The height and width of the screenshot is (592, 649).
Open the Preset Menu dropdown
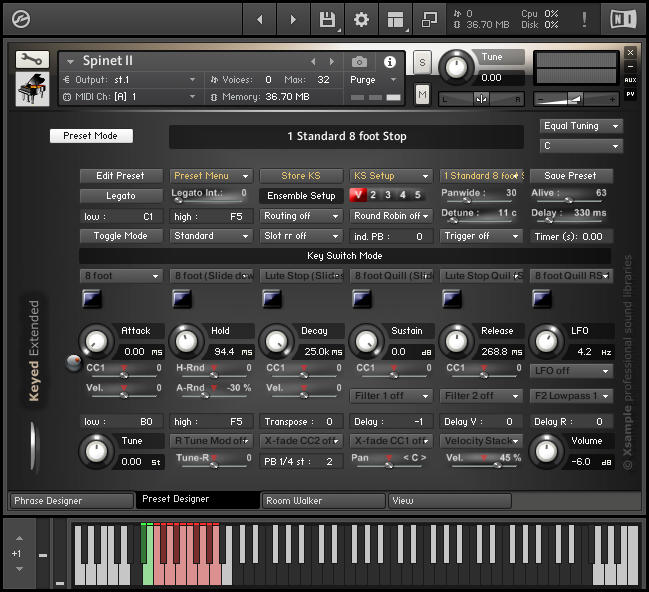pyautogui.click(x=211, y=176)
